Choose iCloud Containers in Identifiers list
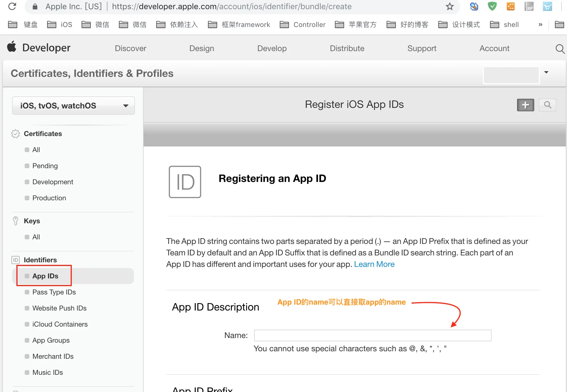The width and height of the screenshot is (567, 392). tap(60, 324)
